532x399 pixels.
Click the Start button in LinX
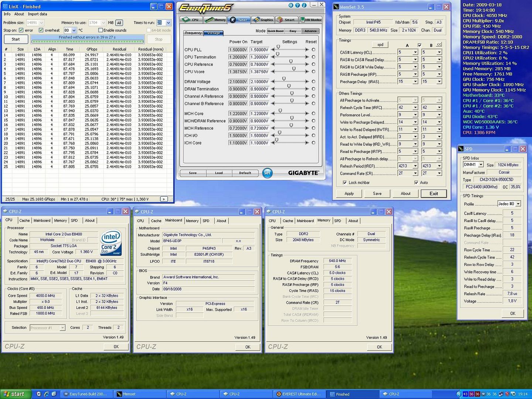click(16, 39)
